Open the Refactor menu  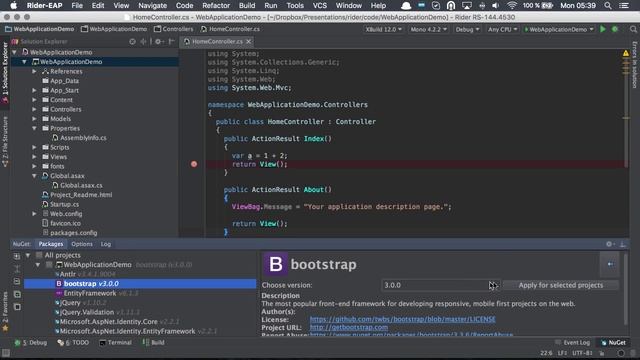click(x=216, y=5)
